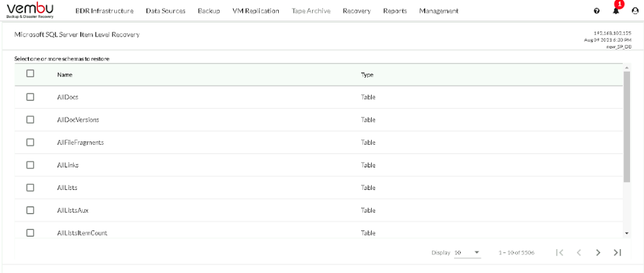Check the AllLinks table checkbox

[x=30, y=165]
